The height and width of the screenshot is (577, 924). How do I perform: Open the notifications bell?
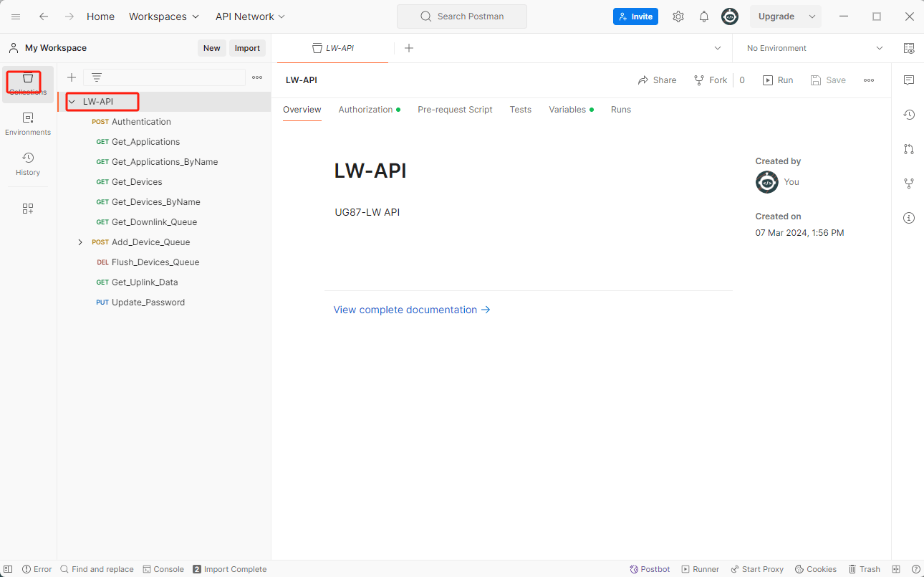(x=704, y=16)
